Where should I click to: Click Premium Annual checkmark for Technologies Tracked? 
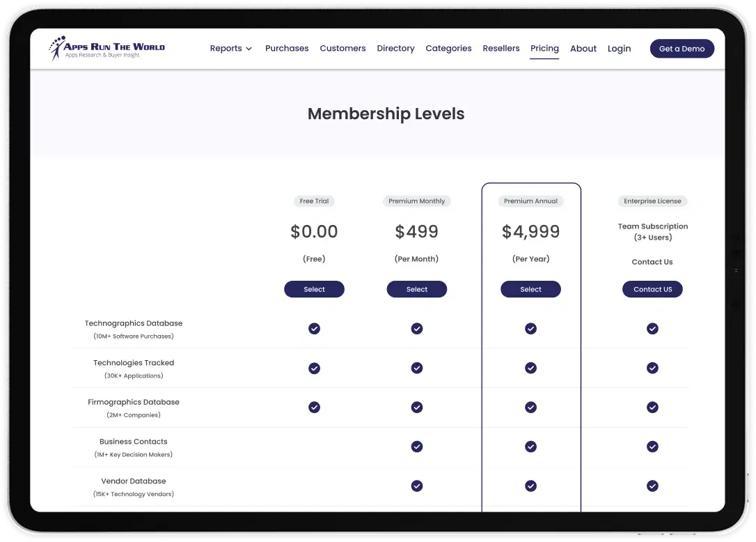[531, 368]
